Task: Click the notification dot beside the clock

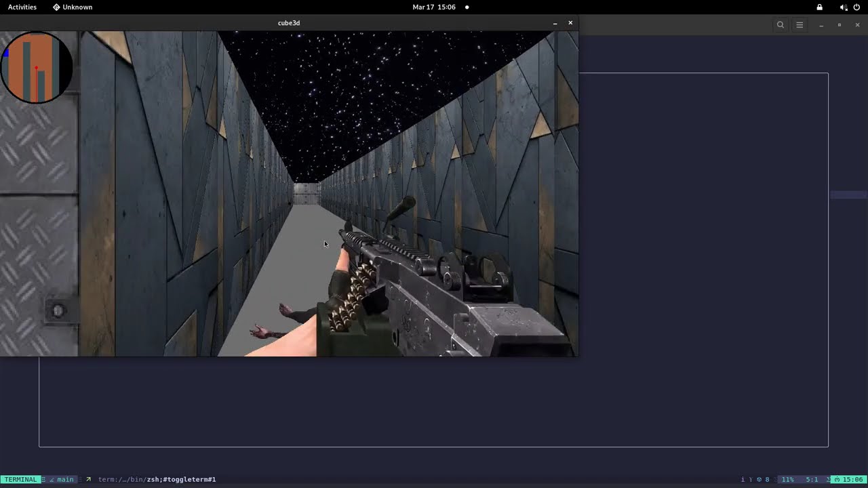Action: tap(467, 7)
